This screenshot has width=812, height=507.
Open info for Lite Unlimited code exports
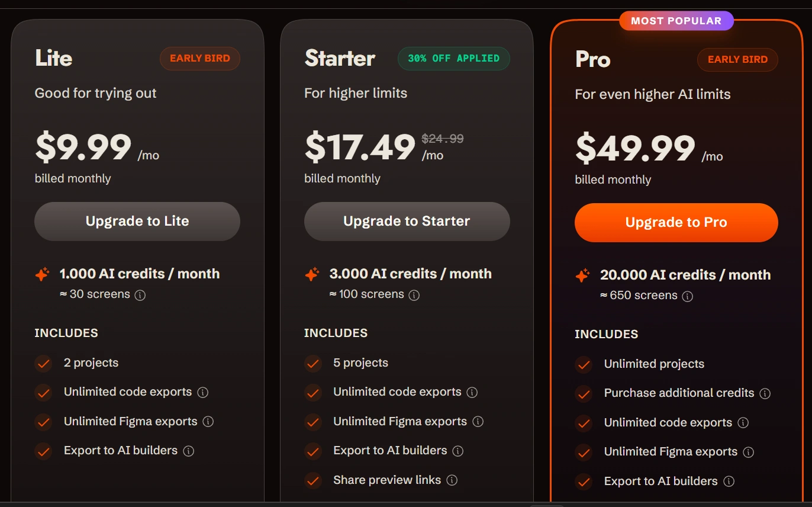coord(202,392)
